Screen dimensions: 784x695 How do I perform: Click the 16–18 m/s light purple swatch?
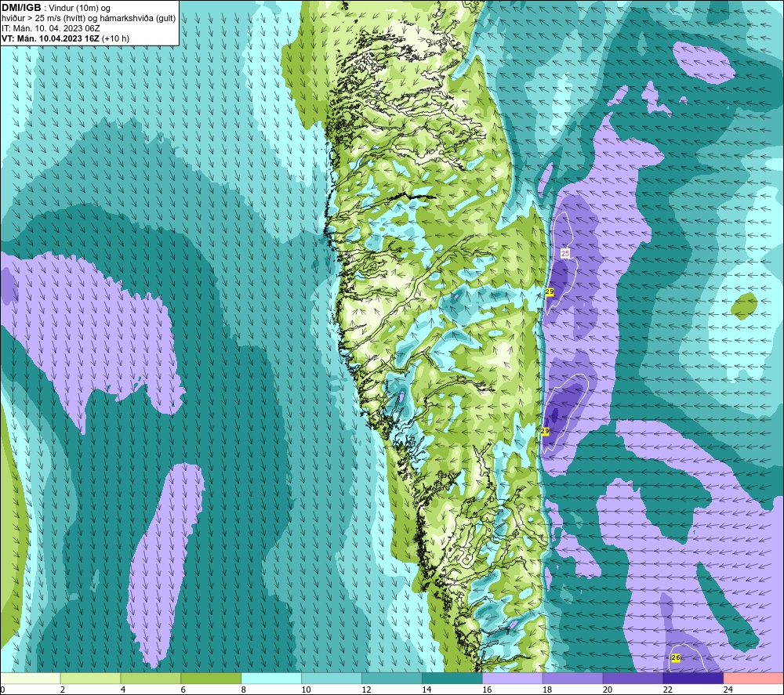tap(512, 678)
